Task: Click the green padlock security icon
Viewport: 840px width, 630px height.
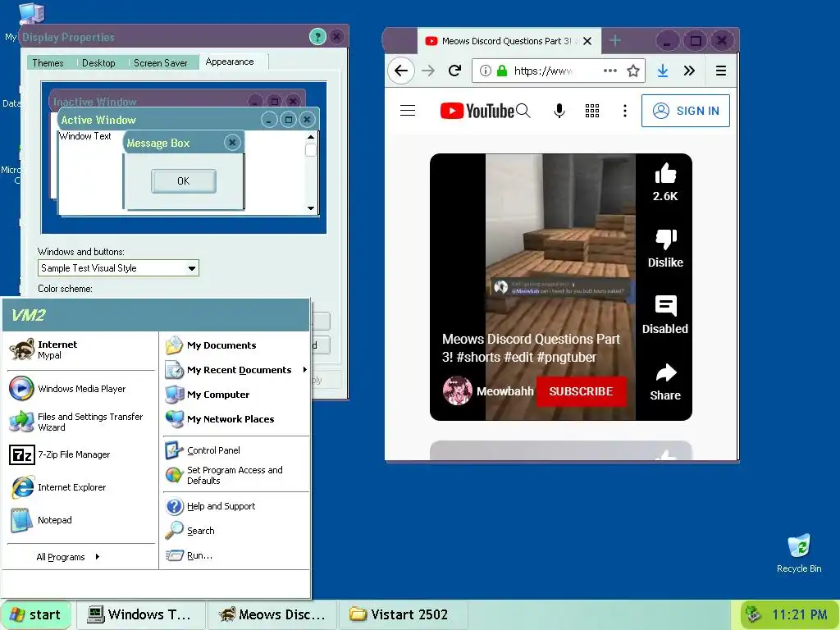Action: point(502,71)
